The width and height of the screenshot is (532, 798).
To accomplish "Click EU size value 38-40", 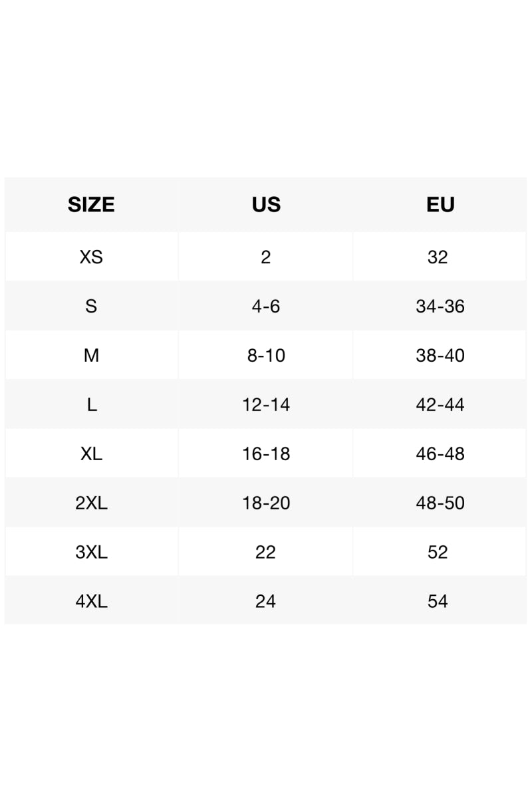I will pyautogui.click(x=440, y=355).
